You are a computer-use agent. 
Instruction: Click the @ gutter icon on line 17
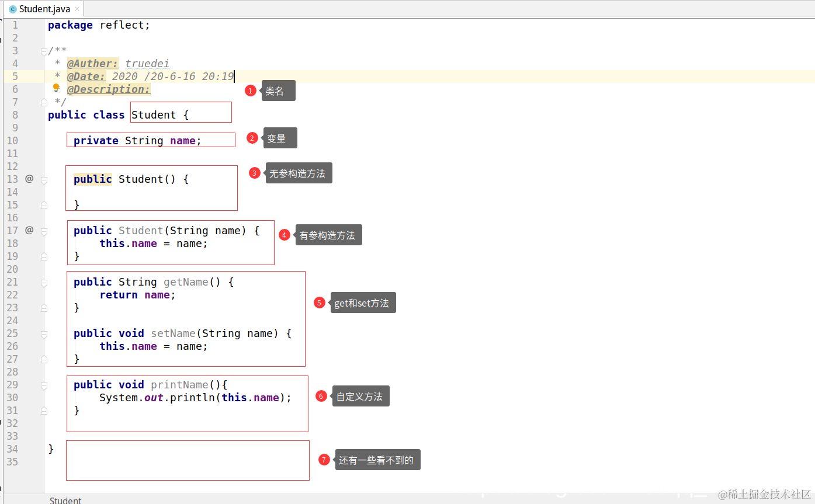[29, 230]
